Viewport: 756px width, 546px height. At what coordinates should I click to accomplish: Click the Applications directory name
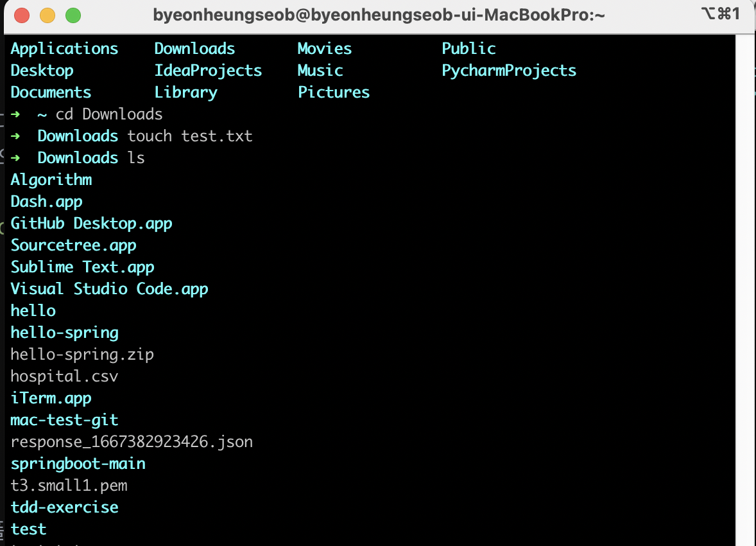pyautogui.click(x=64, y=49)
